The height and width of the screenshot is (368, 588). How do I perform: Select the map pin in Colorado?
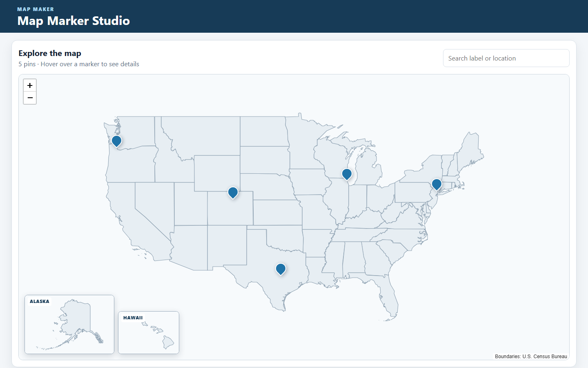click(233, 193)
